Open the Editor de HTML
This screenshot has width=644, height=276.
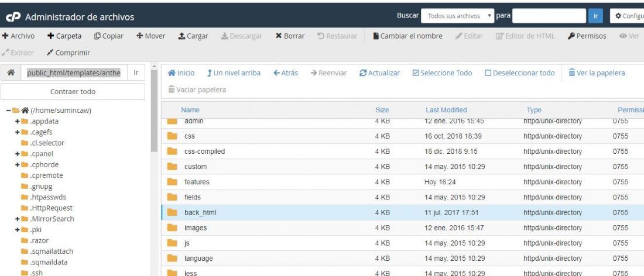(525, 36)
